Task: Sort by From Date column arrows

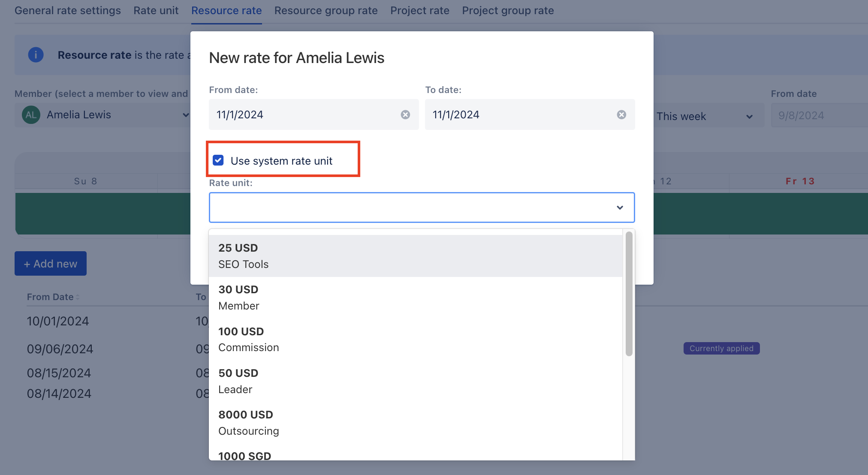Action: pyautogui.click(x=78, y=297)
